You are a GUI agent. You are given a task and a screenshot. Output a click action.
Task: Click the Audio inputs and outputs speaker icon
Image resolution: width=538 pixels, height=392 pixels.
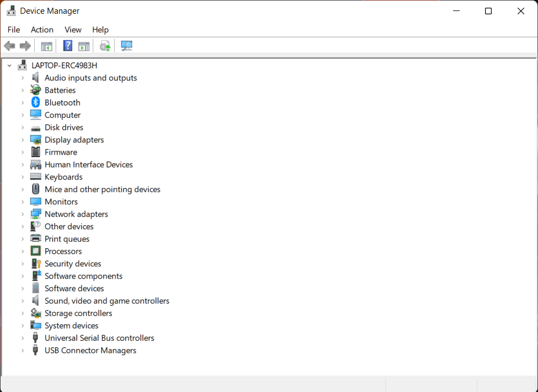pos(35,78)
